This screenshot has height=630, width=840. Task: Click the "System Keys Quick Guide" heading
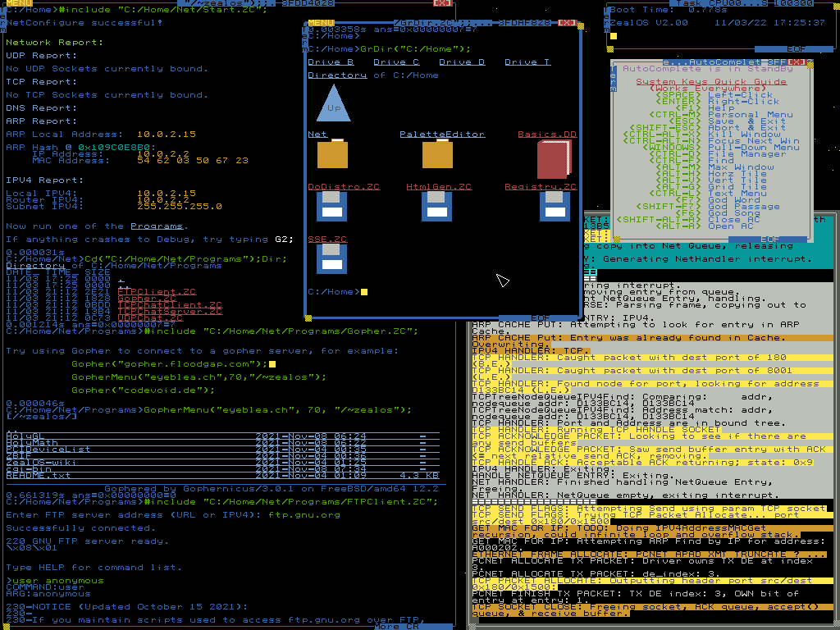pos(711,82)
